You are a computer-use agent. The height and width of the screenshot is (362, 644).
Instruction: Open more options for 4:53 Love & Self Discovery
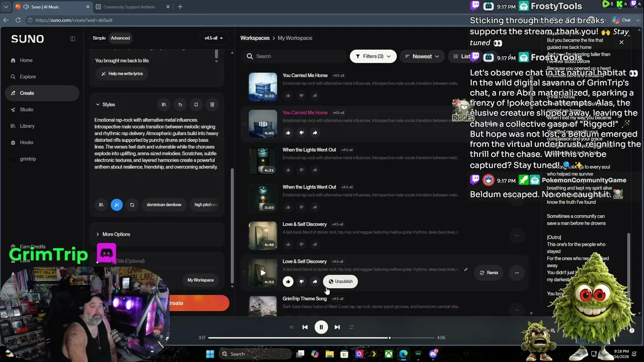click(x=517, y=273)
